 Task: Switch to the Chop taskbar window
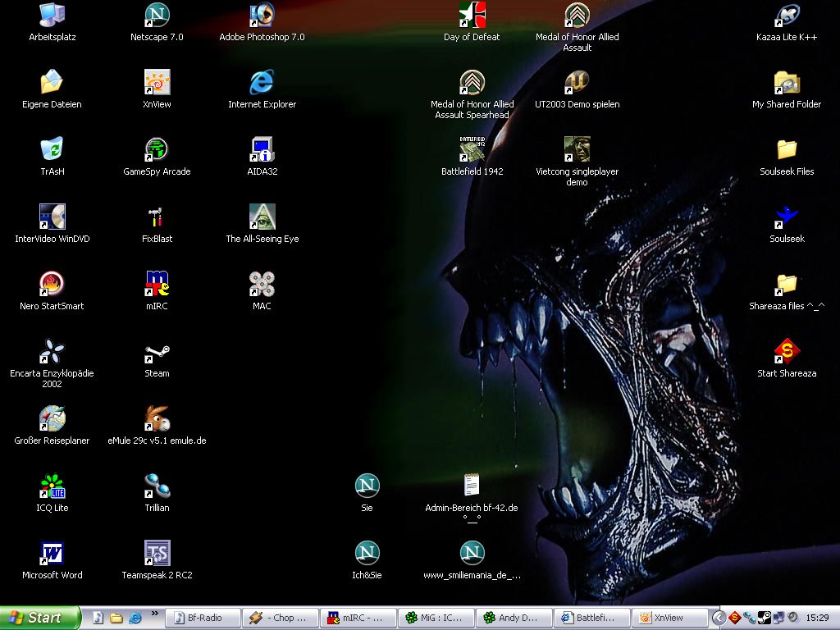pos(281,618)
